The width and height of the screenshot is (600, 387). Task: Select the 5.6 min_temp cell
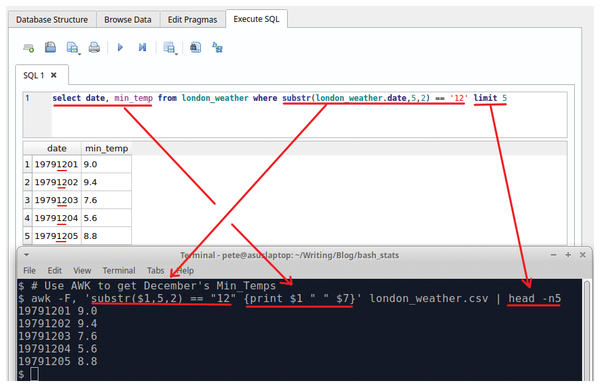coord(106,218)
